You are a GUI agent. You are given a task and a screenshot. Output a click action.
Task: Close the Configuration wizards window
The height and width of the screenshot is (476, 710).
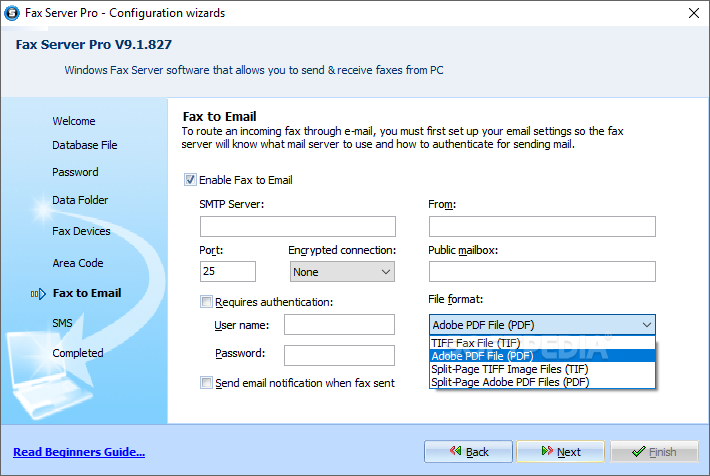coord(694,13)
